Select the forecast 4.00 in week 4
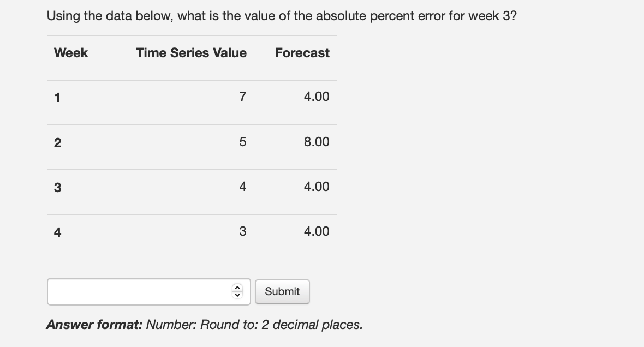Viewport: 644px width, 347px height. 317,231
